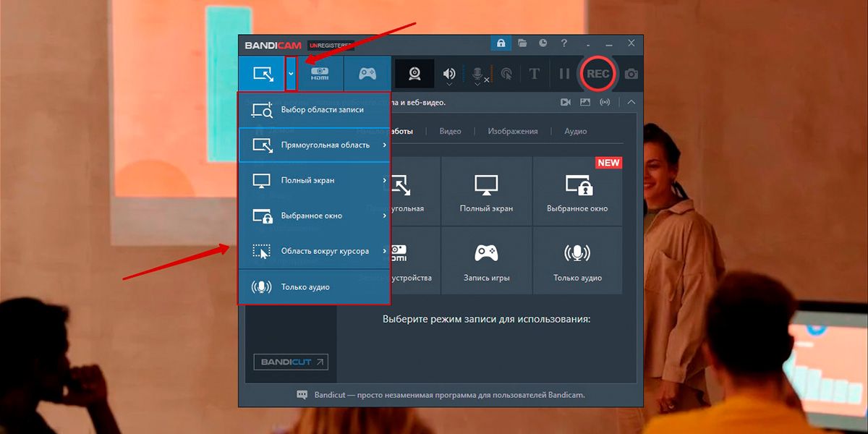Click 'Выберите режим записи для использования:' text
This screenshot has width=868, height=434.
coord(487,318)
